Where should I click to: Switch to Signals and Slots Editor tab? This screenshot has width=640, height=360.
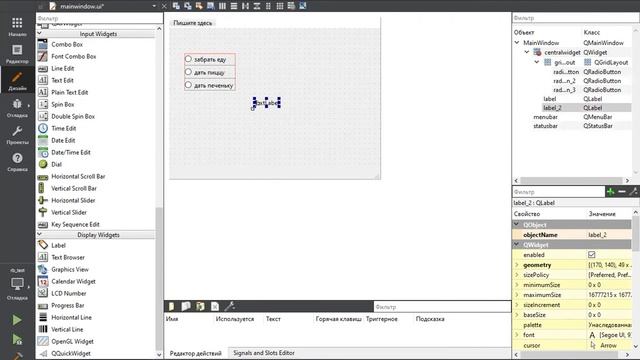click(264, 353)
